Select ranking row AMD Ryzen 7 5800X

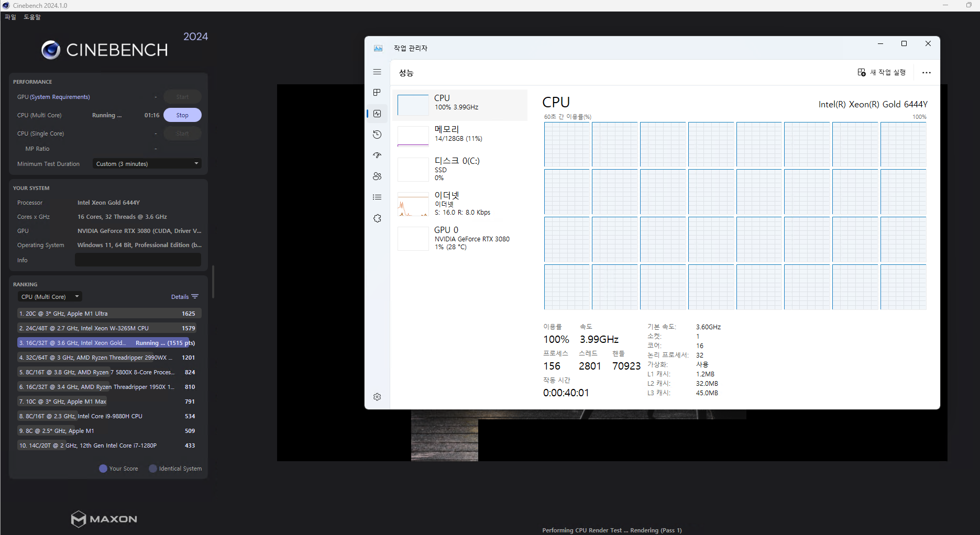[x=109, y=372]
